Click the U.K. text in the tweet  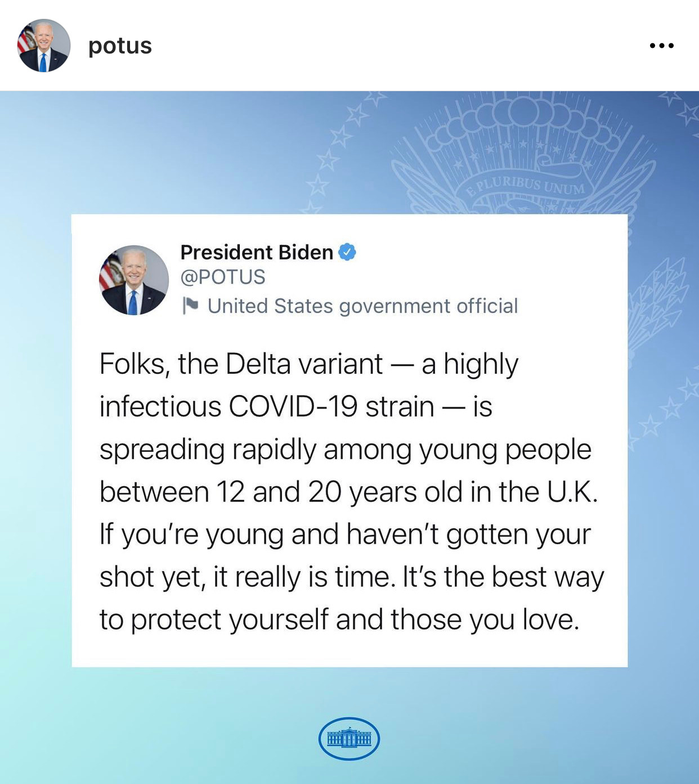pos(572,492)
